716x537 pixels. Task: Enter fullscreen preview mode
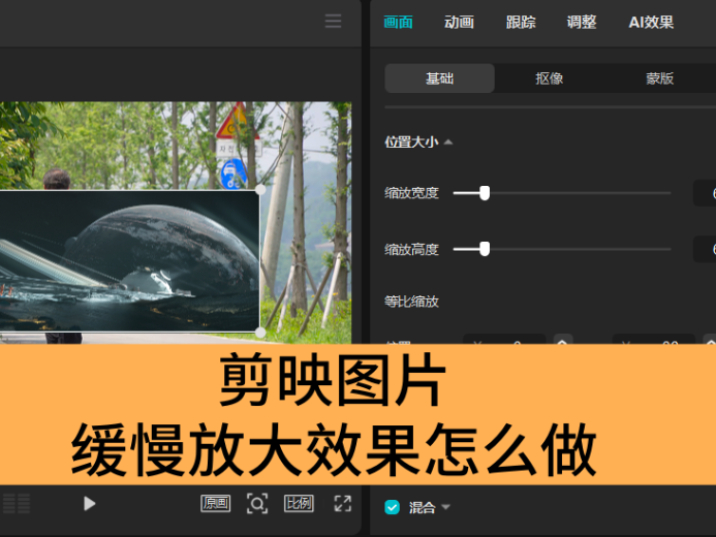pos(342,504)
